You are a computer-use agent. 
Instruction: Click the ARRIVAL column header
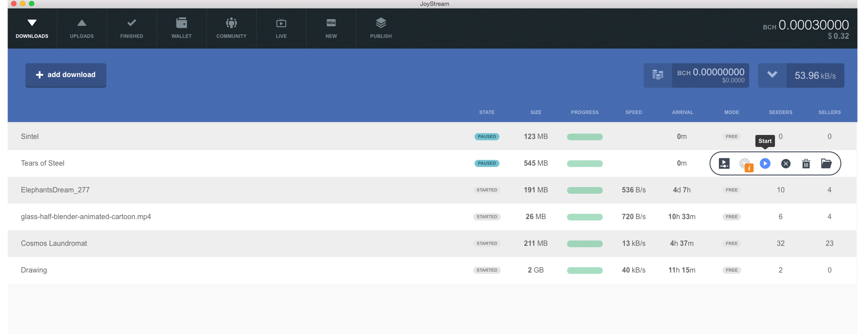pos(683,112)
